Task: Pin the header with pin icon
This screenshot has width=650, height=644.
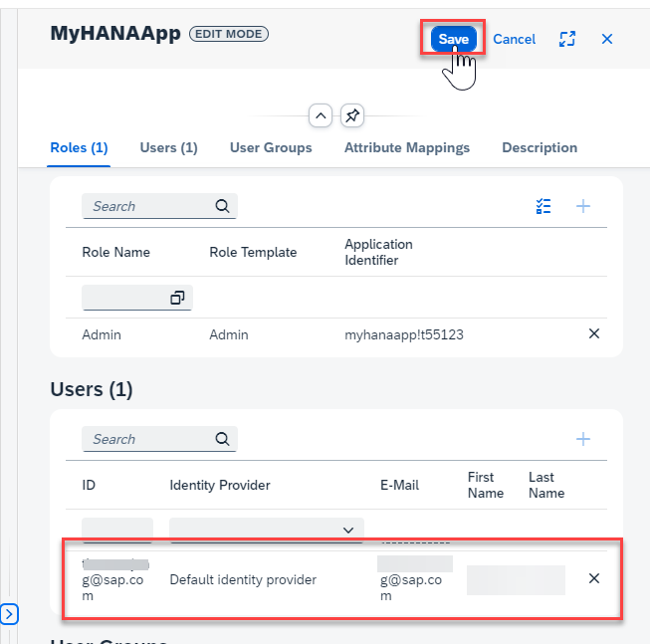Action: [352, 115]
